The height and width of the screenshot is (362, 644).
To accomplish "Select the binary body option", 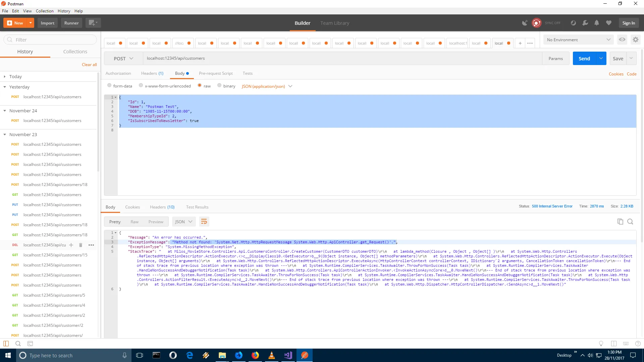I will point(219,86).
